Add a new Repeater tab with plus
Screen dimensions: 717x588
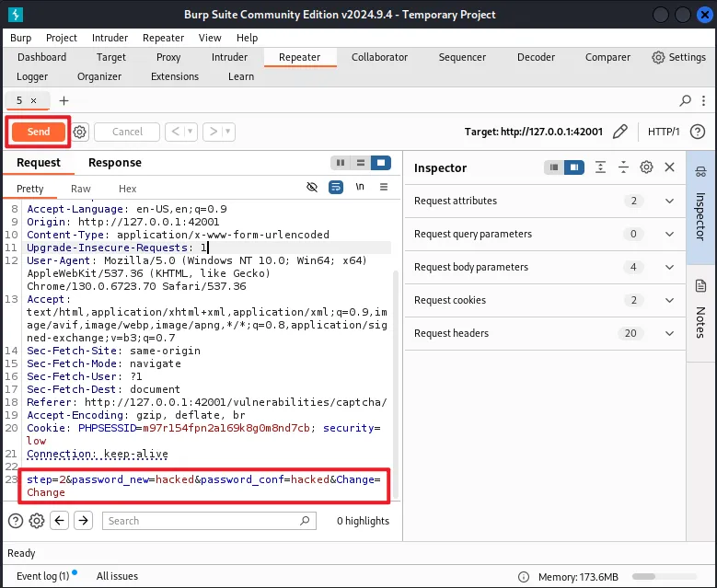[64, 100]
